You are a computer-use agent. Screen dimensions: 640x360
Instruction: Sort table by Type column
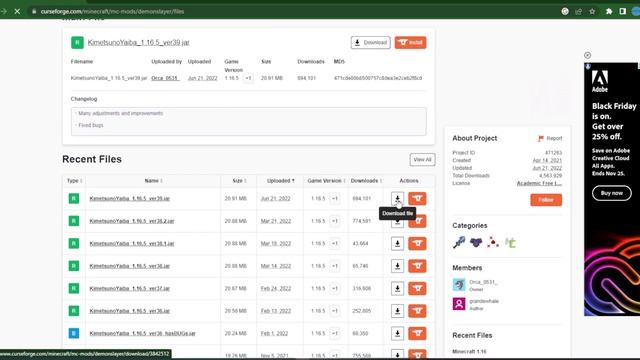pyautogui.click(x=75, y=181)
